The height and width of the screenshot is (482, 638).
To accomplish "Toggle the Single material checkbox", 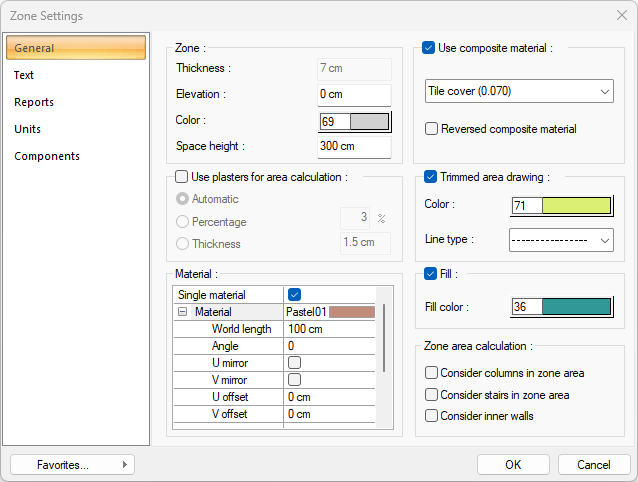I will (294, 295).
